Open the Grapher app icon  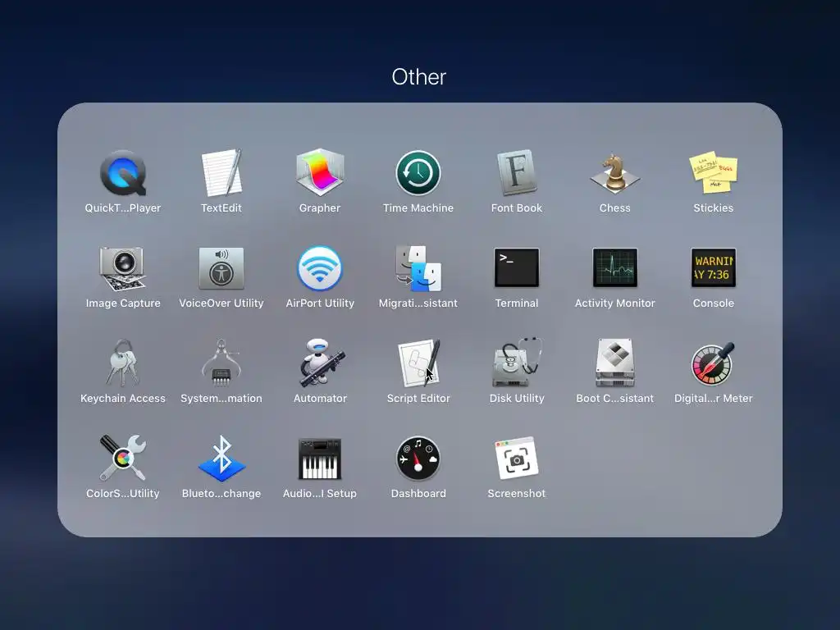point(320,172)
